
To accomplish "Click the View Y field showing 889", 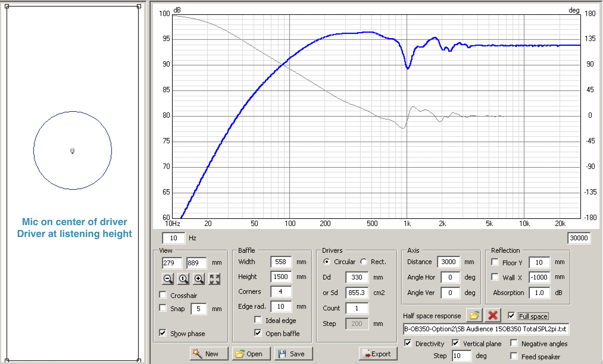I will click(x=196, y=263).
